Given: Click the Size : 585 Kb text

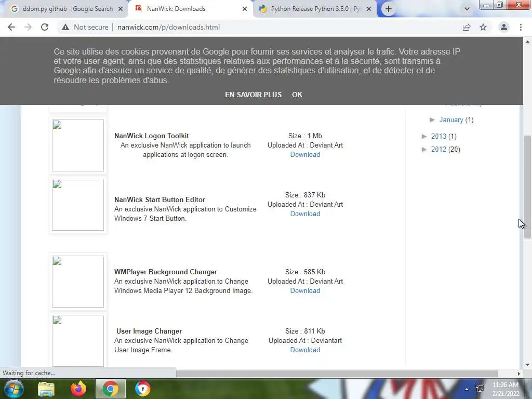Looking at the screenshot, I should click(x=305, y=272).
